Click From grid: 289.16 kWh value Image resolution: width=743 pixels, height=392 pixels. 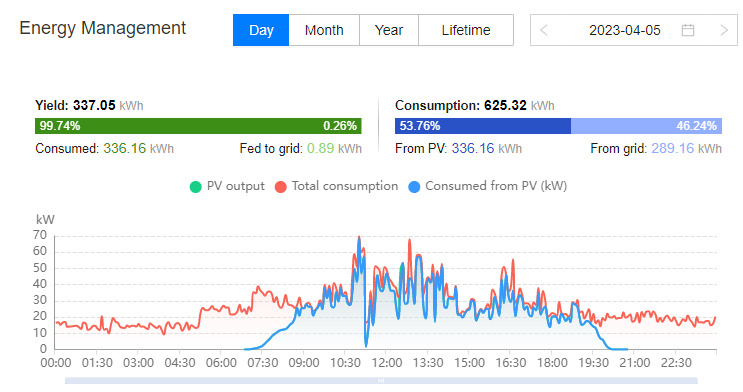click(x=656, y=148)
